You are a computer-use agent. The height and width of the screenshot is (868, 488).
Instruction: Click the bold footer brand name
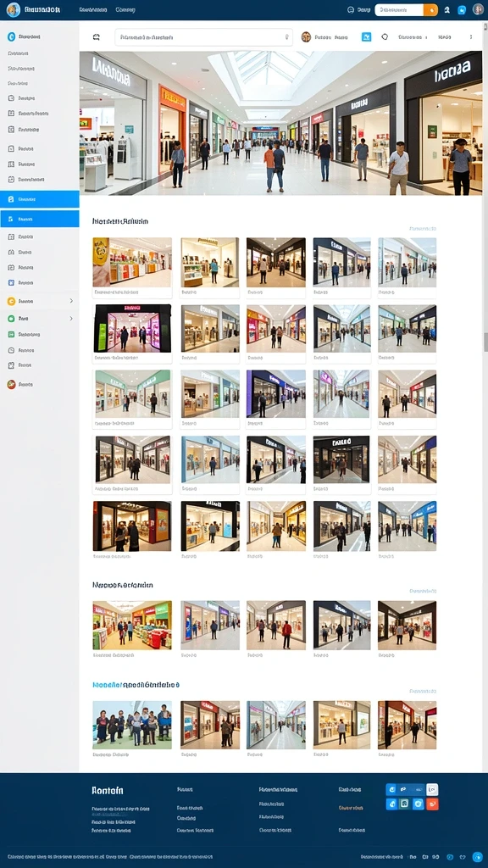(108, 791)
